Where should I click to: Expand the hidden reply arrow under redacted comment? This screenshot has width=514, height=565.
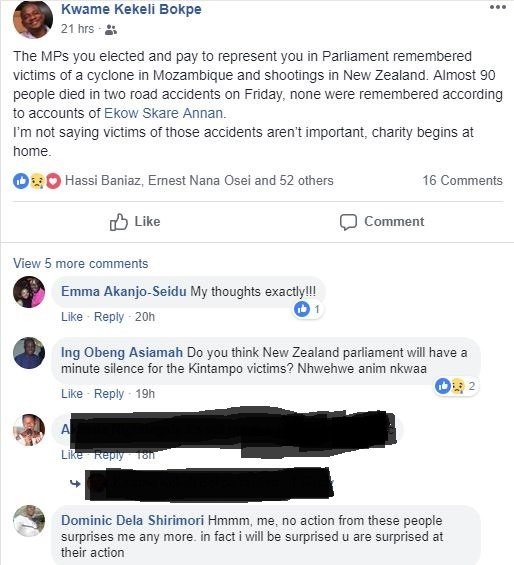pyautogui.click(x=75, y=483)
